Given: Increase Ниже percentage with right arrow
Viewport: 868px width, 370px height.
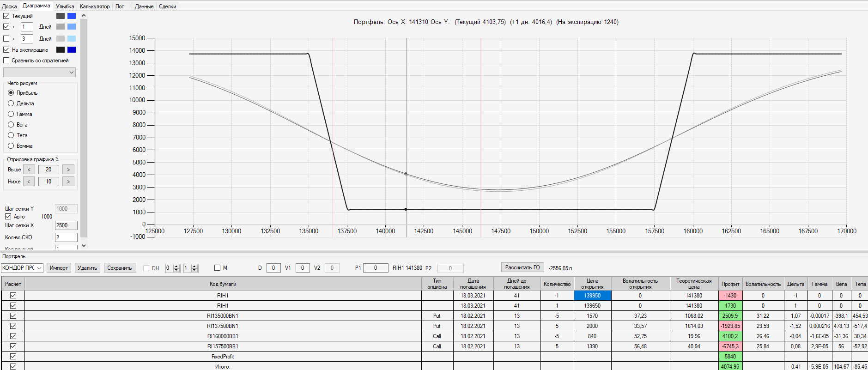Looking at the screenshot, I should pyautogui.click(x=68, y=182).
